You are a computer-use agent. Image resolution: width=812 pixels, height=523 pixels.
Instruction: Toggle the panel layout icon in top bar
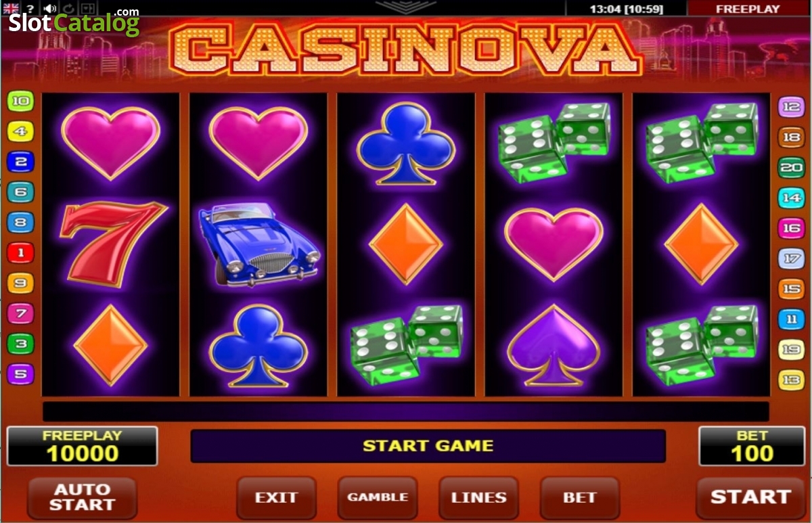click(x=88, y=9)
